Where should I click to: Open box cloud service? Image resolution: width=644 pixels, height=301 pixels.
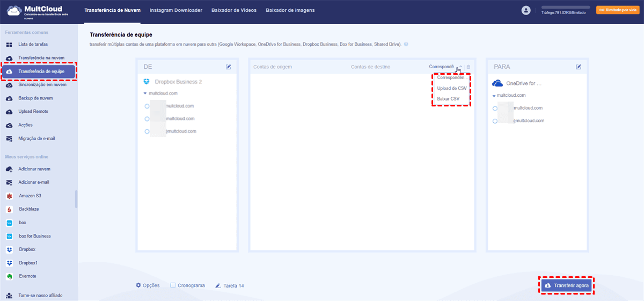pyautogui.click(x=23, y=223)
